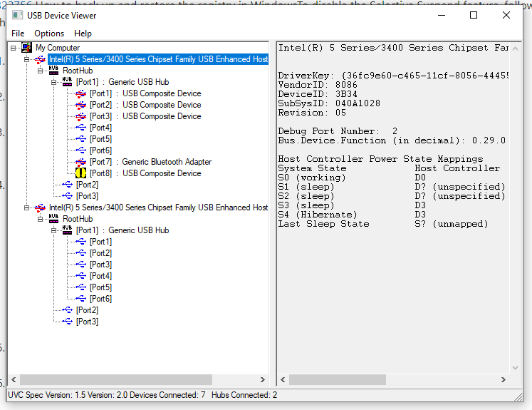Select the Generic Bluetooth Adapter on Port7
The width and height of the screenshot is (532, 410).
coord(150,162)
